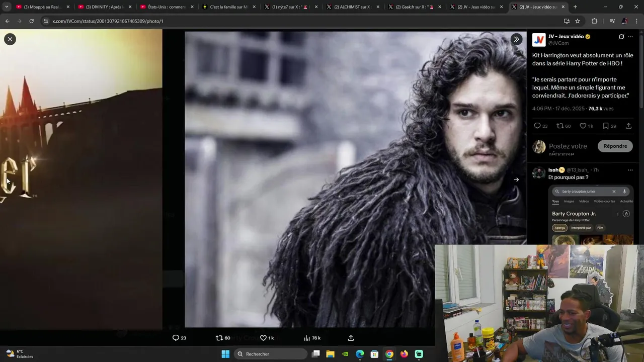Open view analytics icon showing 76 k

point(307,338)
